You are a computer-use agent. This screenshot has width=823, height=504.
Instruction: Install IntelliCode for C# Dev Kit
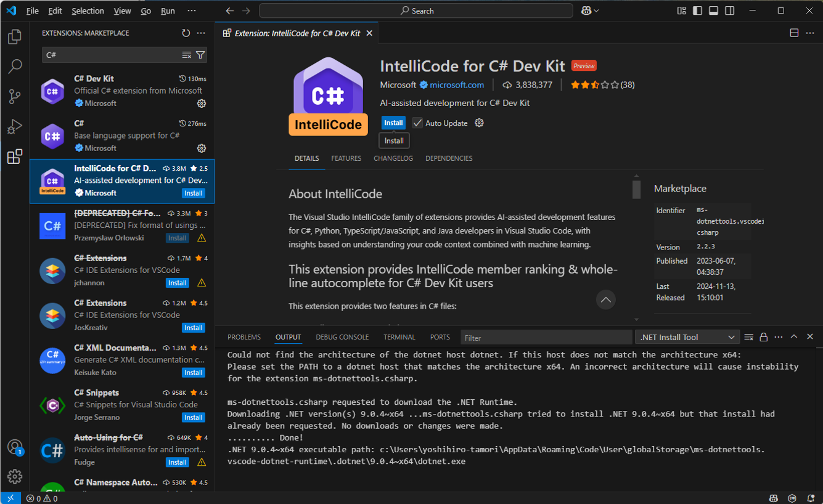[x=393, y=123]
